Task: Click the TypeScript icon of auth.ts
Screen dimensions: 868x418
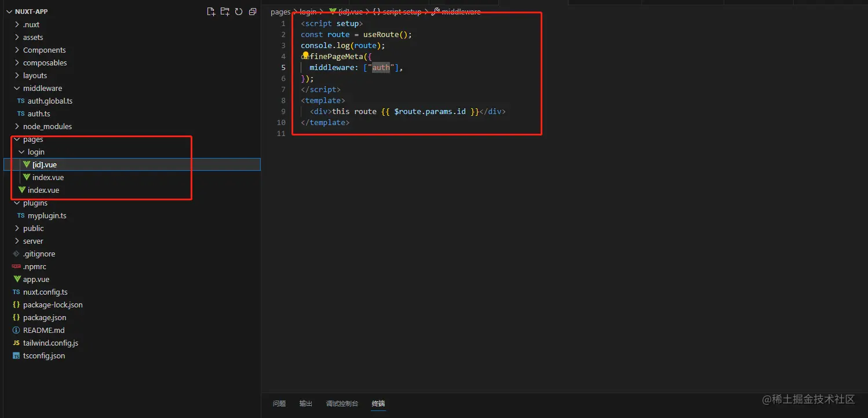Action: tap(21, 113)
